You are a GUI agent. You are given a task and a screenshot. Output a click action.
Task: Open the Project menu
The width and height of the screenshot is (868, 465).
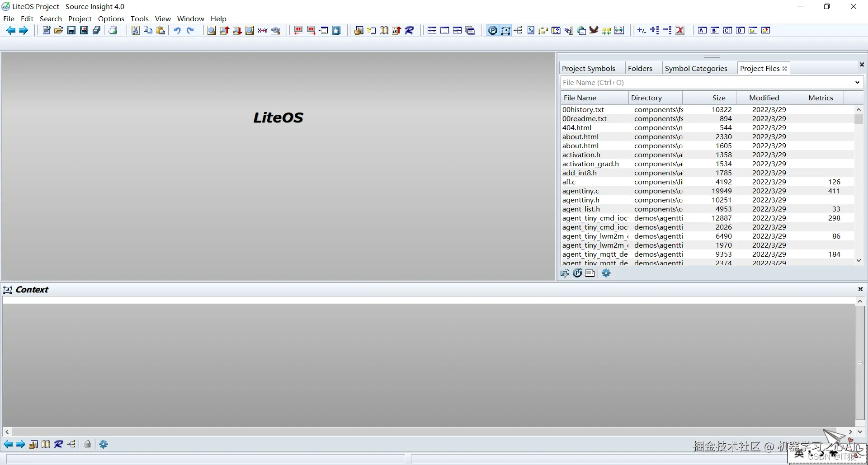coord(80,19)
